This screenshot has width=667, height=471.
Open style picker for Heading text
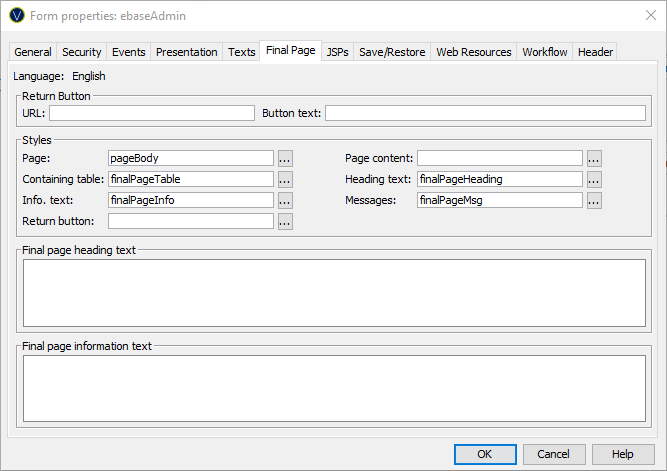pos(594,179)
